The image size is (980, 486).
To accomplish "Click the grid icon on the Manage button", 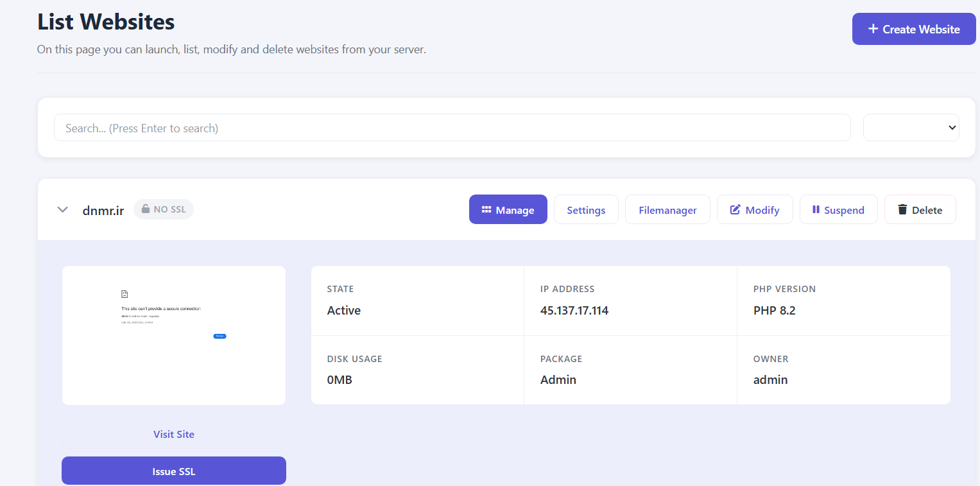I will [486, 209].
